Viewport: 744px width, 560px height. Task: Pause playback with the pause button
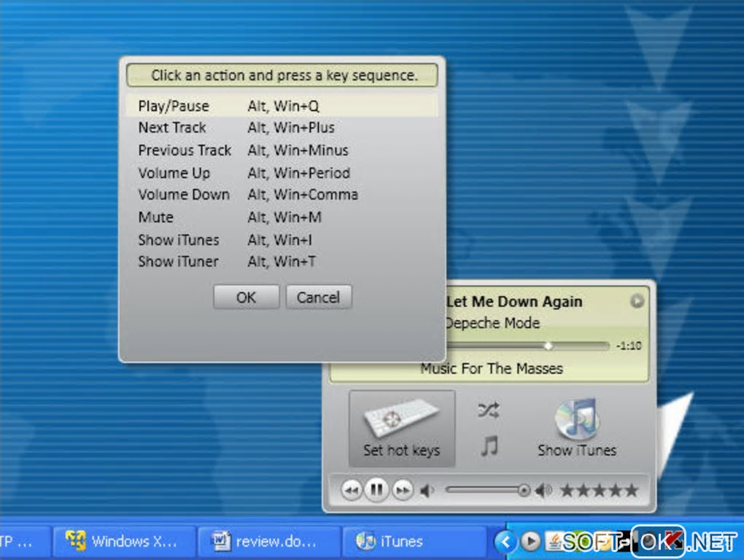pyautogui.click(x=377, y=489)
